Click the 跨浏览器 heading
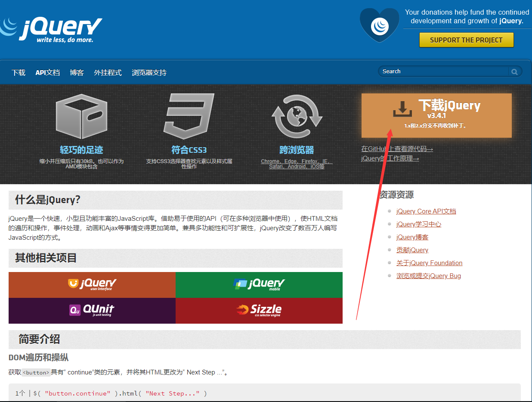 [297, 150]
